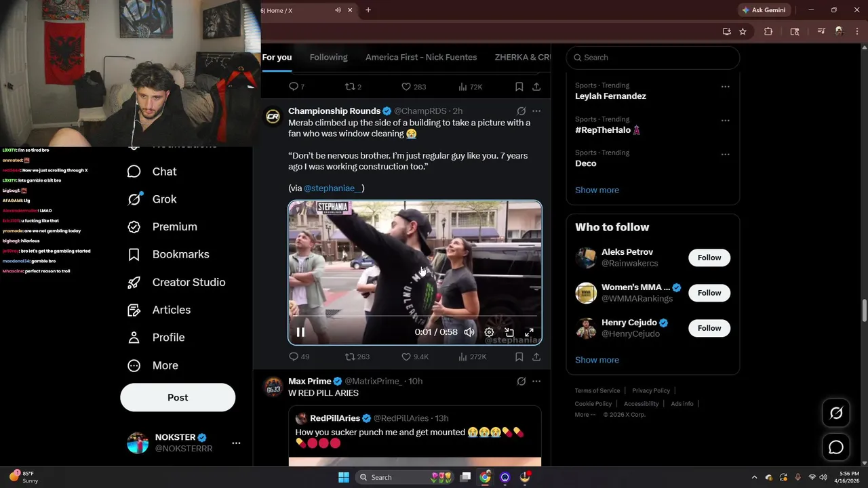Show more trending topics

597,190
